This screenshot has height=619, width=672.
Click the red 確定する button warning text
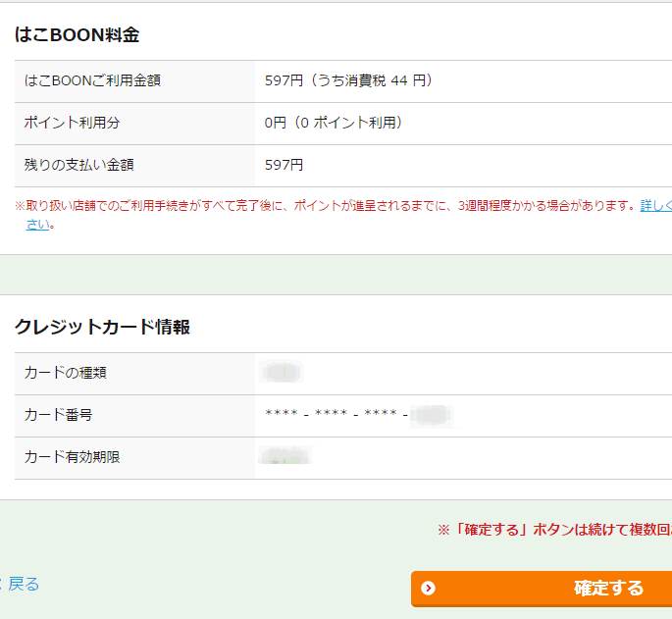pyautogui.click(x=554, y=530)
